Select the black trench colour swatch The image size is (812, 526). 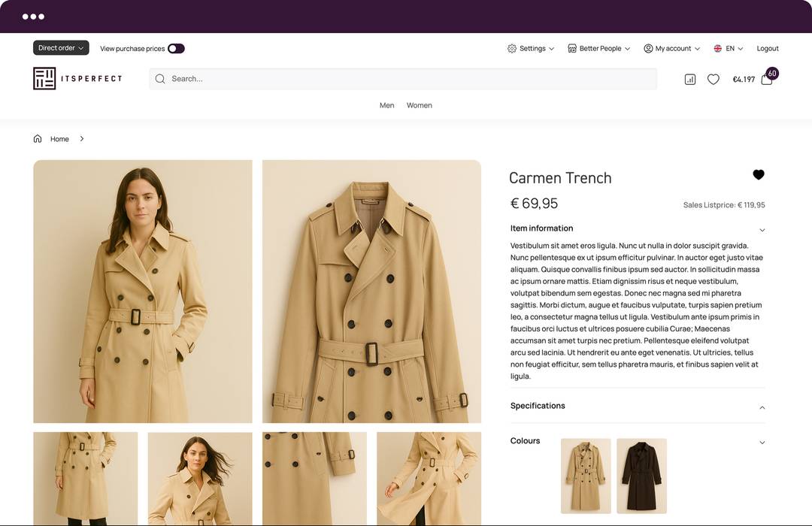pos(641,476)
